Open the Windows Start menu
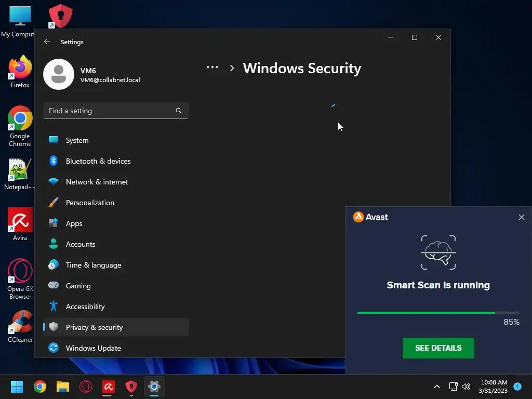 click(x=17, y=387)
